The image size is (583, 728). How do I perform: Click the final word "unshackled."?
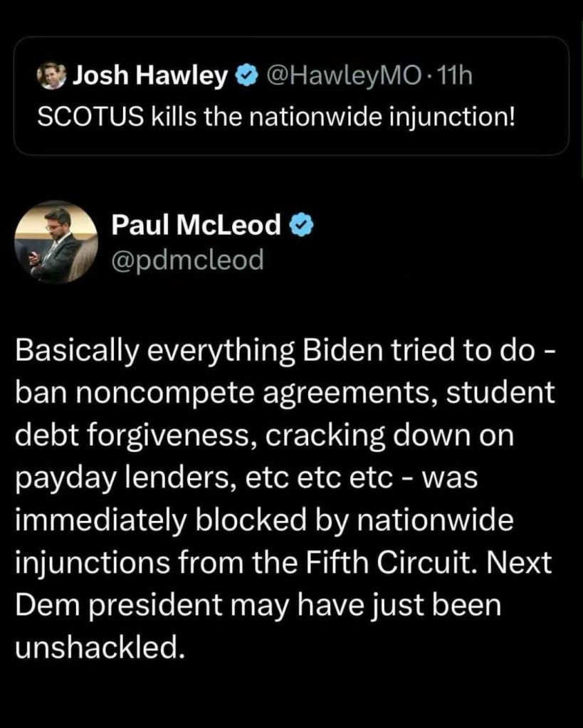coord(95,646)
